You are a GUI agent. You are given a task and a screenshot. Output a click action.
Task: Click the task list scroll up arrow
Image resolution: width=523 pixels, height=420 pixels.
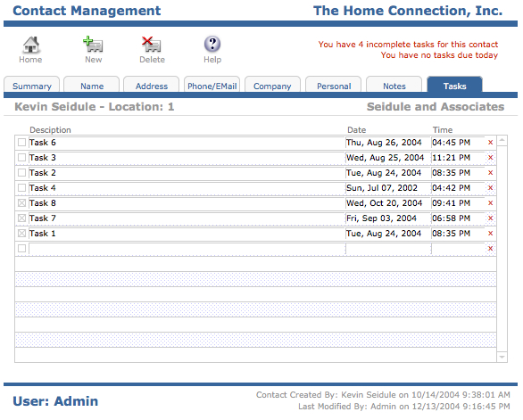click(502, 141)
